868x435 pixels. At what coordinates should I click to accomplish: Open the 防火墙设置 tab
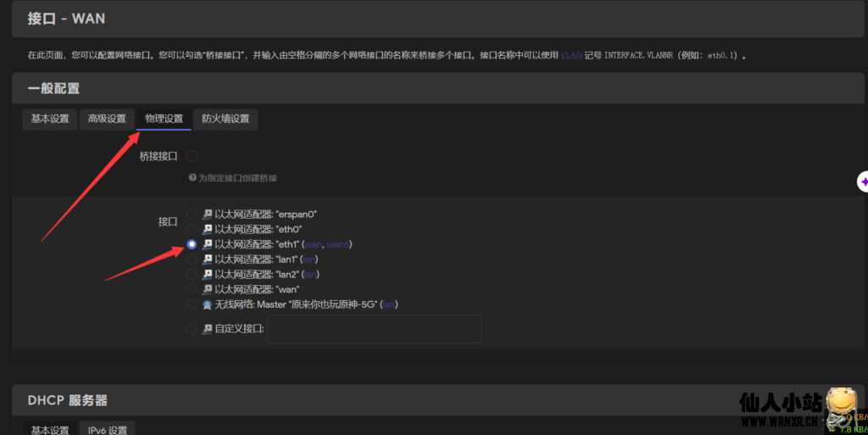click(225, 119)
